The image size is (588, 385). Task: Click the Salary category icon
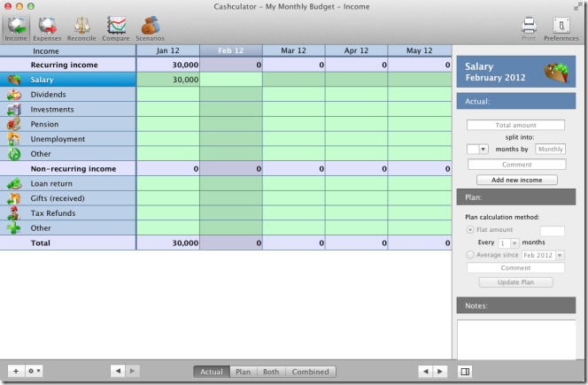(14, 80)
